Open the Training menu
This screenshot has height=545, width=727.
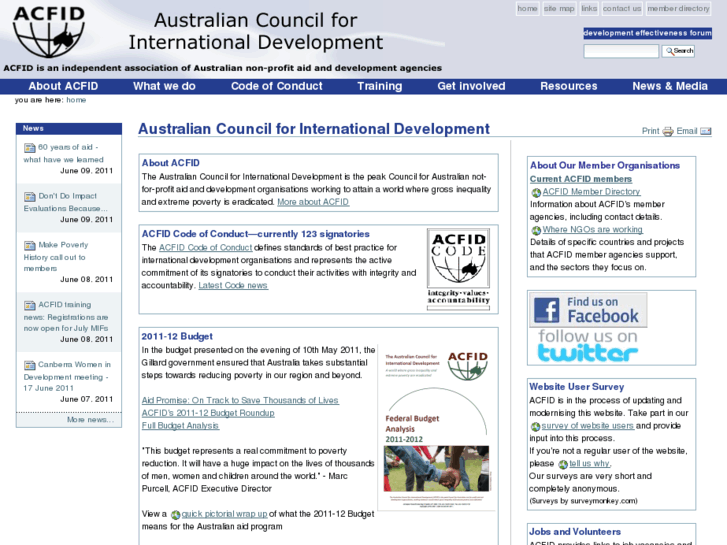tap(380, 86)
